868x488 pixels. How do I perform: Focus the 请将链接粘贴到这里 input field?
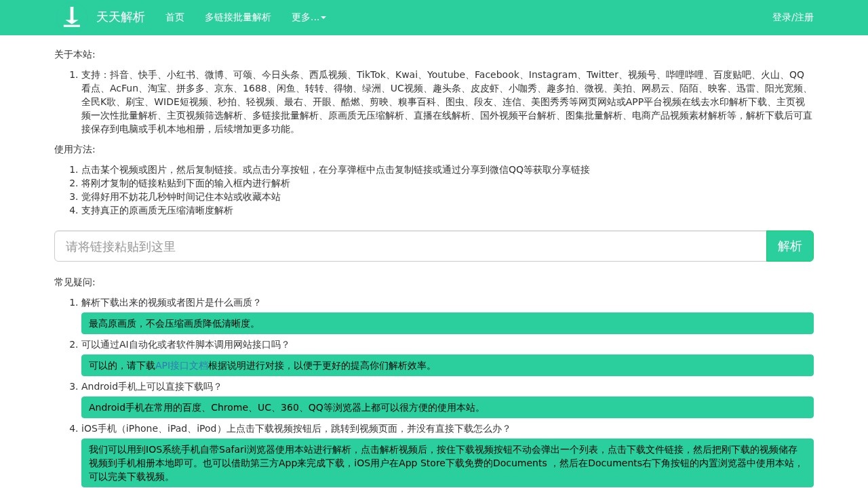[x=410, y=246]
